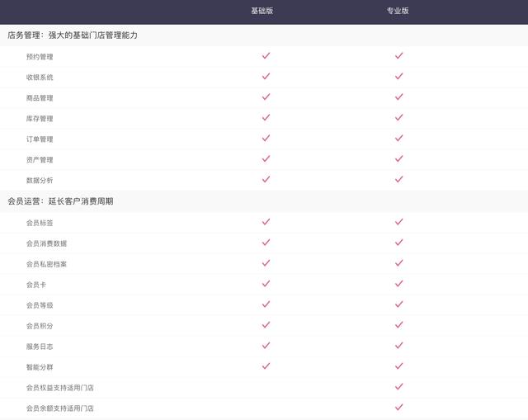This screenshot has height=420, width=528.
Task: Click 基础版 checkmark in 会员积分 row
Action: click(x=266, y=324)
